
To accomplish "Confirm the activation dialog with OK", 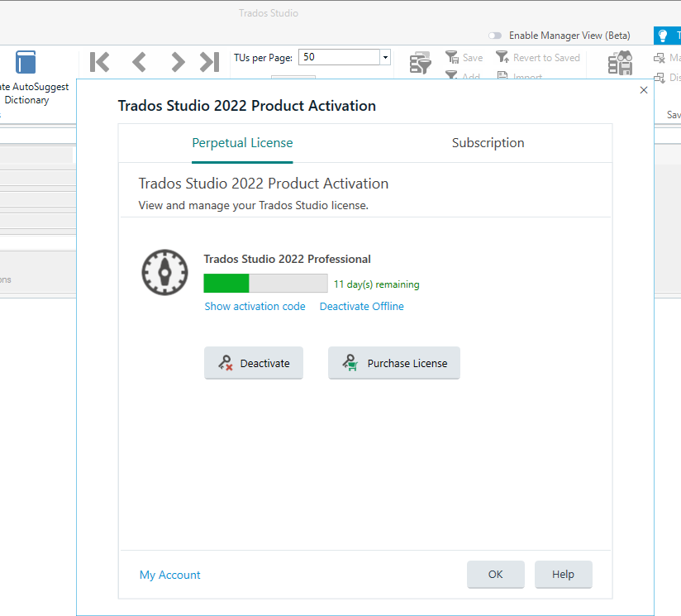I will coord(495,574).
